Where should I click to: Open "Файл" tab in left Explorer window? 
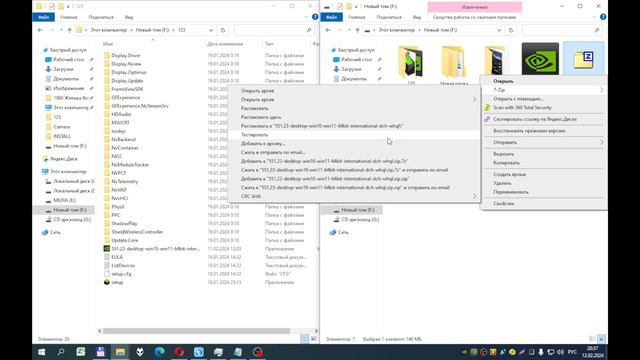pos(44,17)
